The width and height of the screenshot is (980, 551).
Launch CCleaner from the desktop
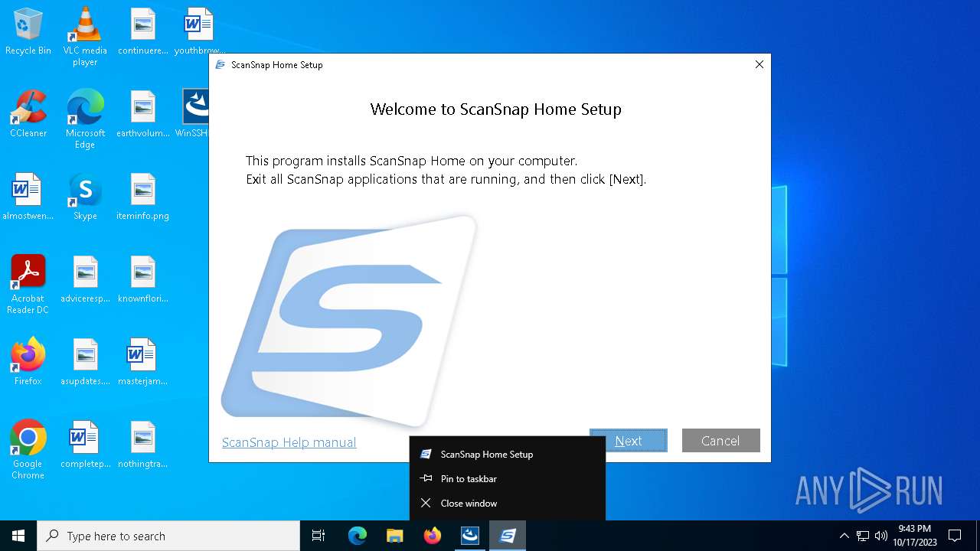[28, 114]
